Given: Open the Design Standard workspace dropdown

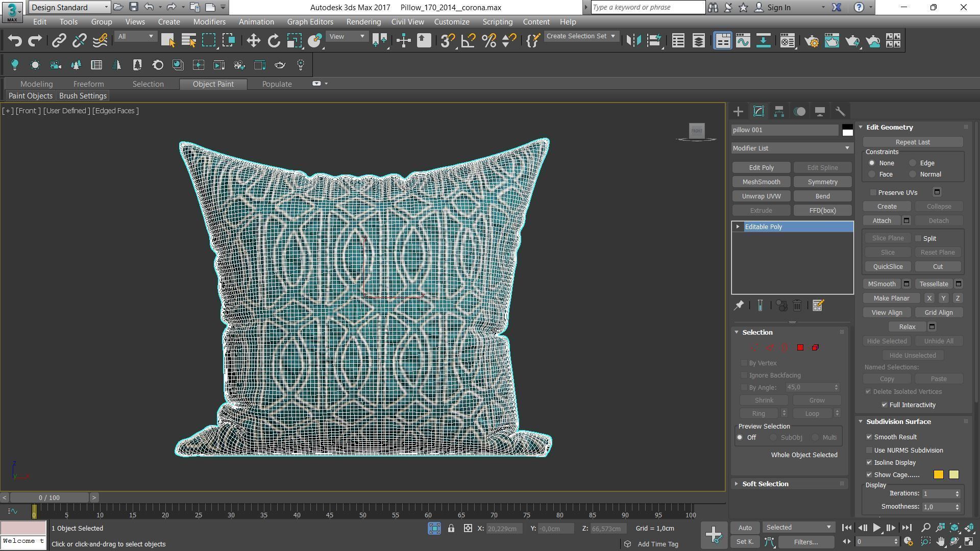Looking at the screenshot, I should 69,7.
